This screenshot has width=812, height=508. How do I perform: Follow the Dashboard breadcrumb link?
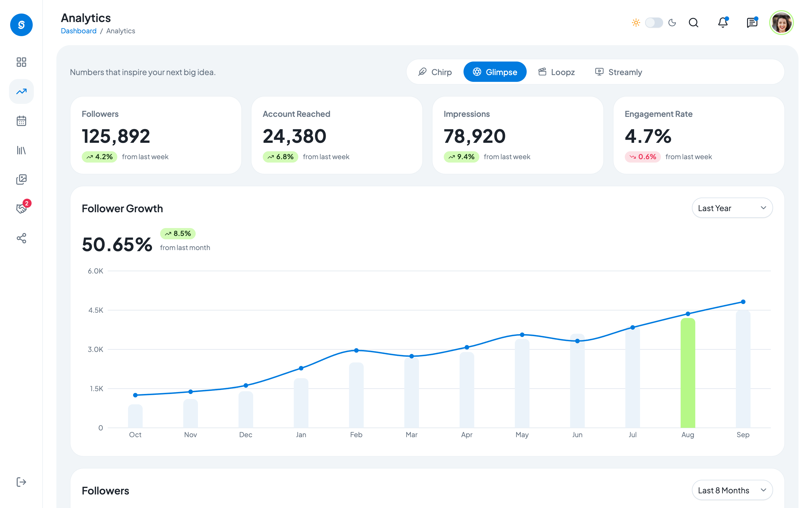[x=78, y=31]
